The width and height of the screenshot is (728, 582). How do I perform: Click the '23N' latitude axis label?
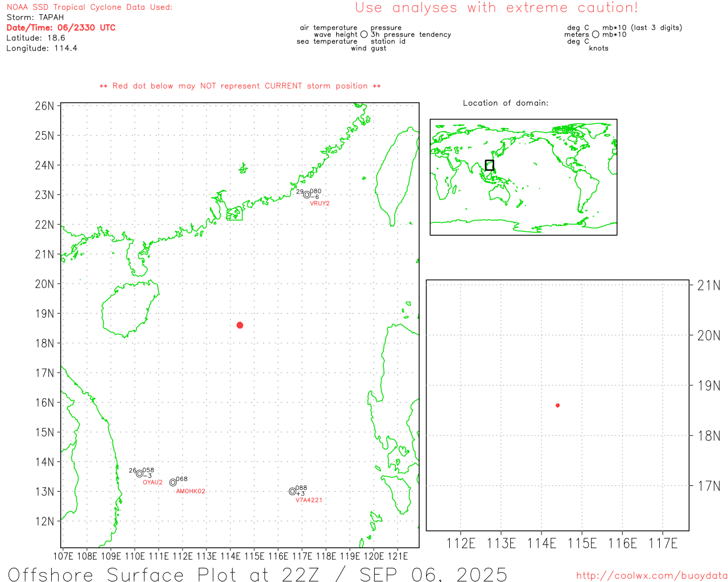(x=45, y=195)
